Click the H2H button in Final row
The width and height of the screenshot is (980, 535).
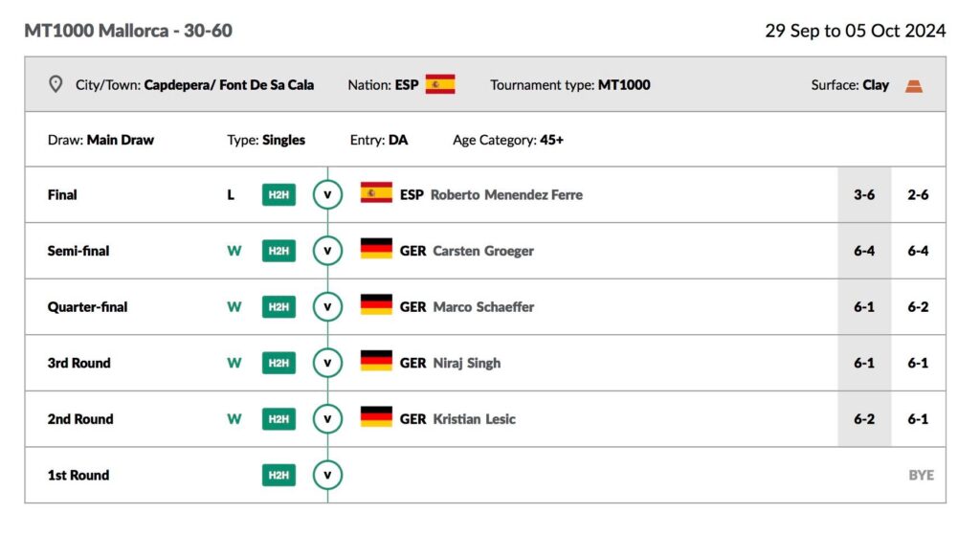point(278,195)
